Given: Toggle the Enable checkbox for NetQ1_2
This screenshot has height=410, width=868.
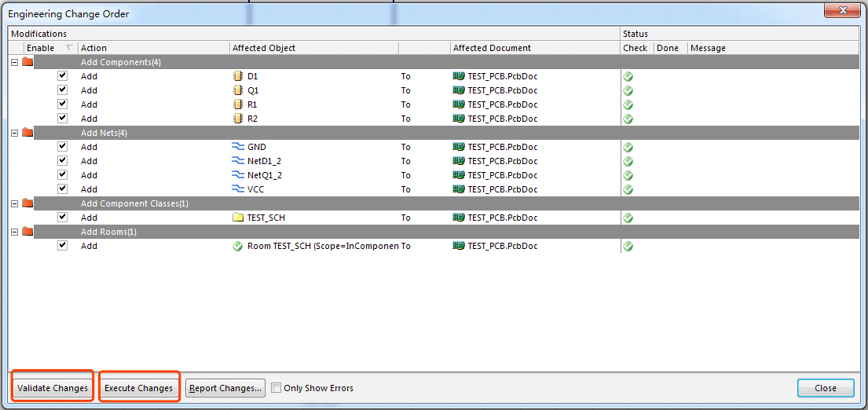Looking at the screenshot, I should [x=63, y=175].
